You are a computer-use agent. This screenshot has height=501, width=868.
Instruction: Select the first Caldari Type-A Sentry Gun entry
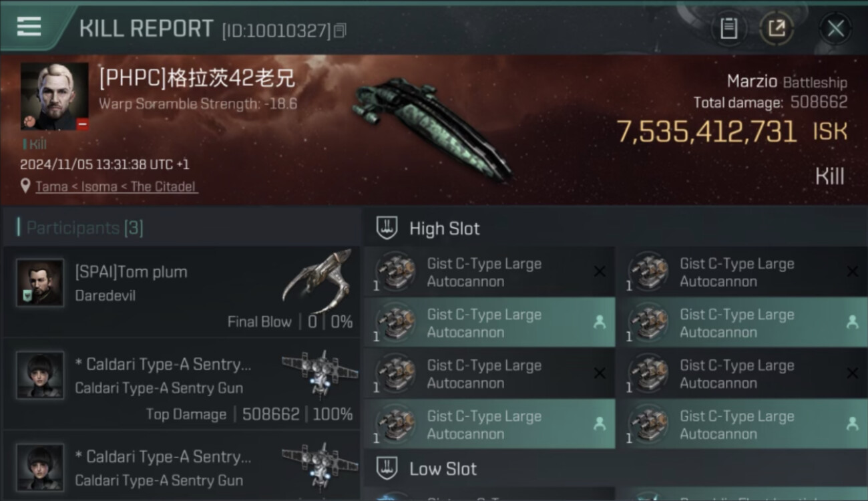(x=182, y=384)
